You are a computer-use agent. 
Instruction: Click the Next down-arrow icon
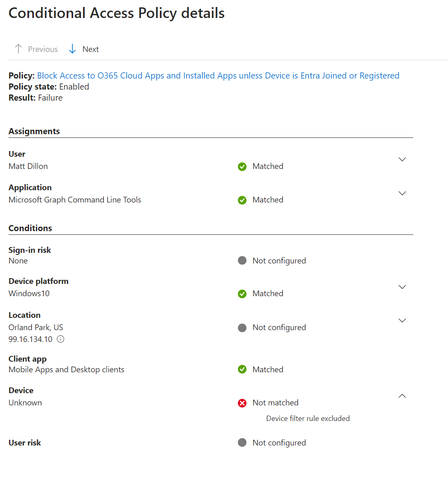tap(72, 49)
